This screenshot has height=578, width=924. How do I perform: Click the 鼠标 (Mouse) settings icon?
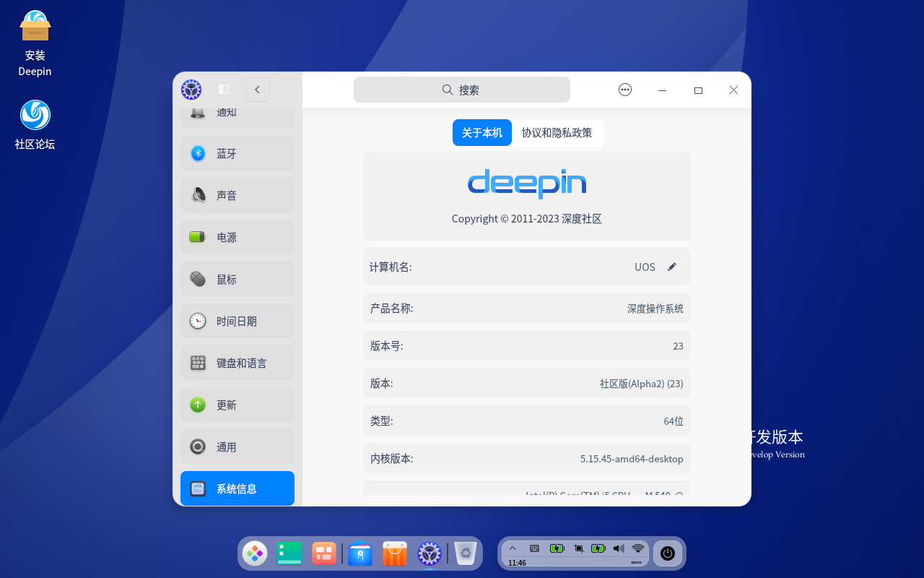click(198, 279)
